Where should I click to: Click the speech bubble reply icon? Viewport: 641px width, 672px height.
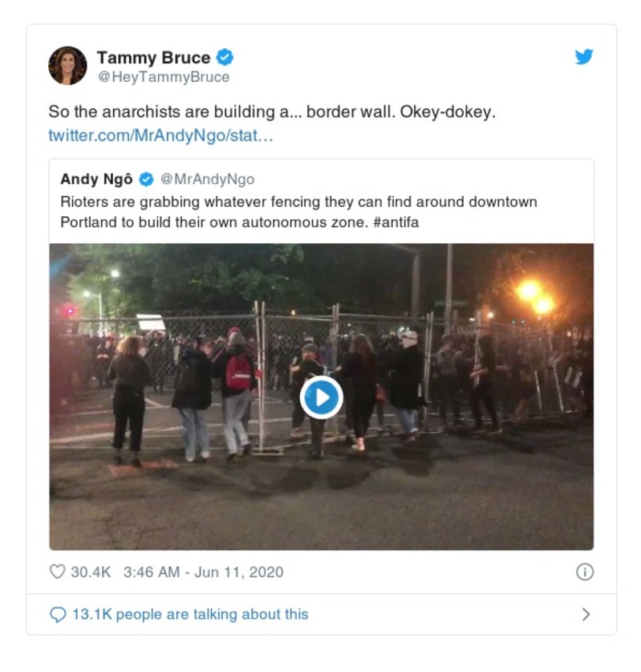[x=57, y=614]
